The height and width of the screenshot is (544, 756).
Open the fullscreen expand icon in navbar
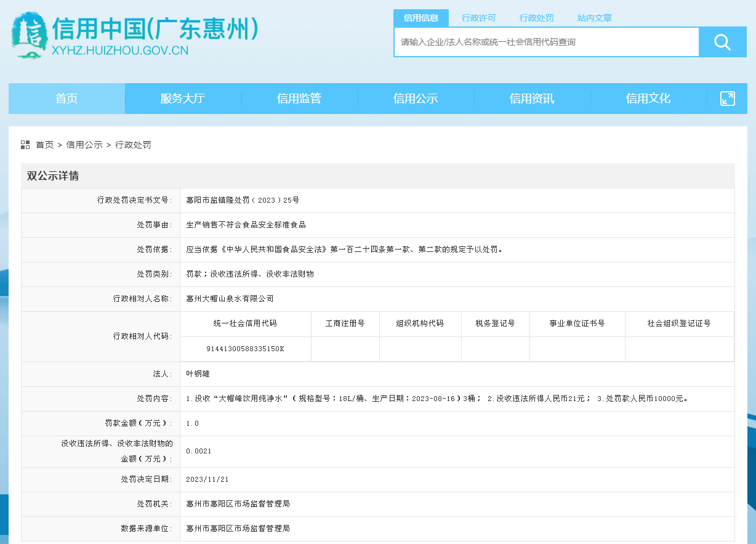click(727, 99)
